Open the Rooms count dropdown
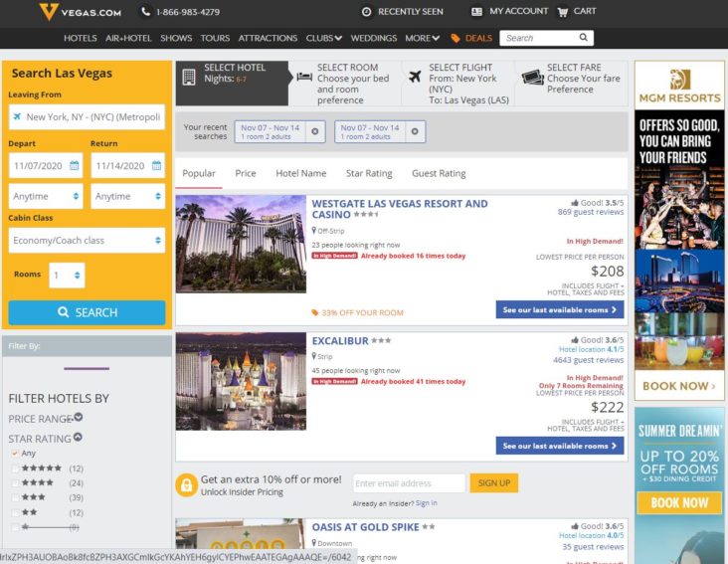The height and width of the screenshot is (564, 728). [x=67, y=275]
